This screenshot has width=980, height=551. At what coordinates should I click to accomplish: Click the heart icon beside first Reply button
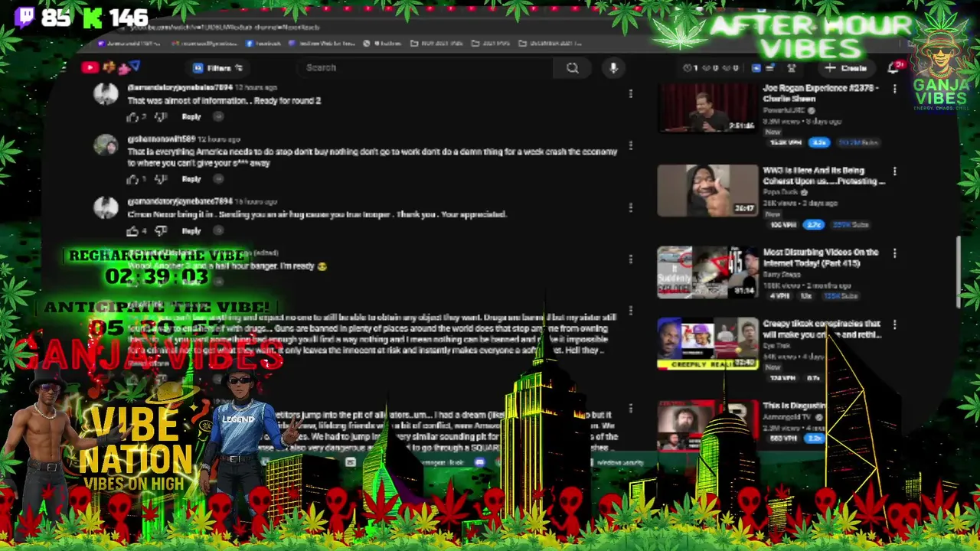pos(218,116)
